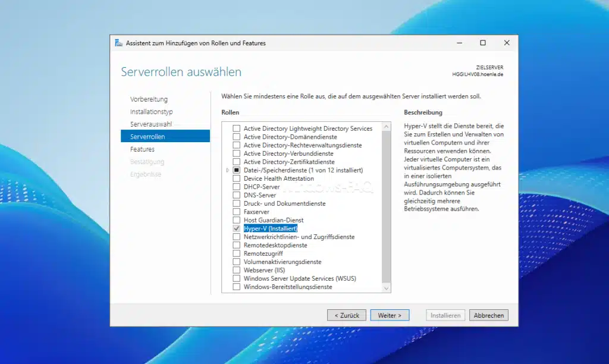Click the wizard icon in the title bar

click(118, 43)
